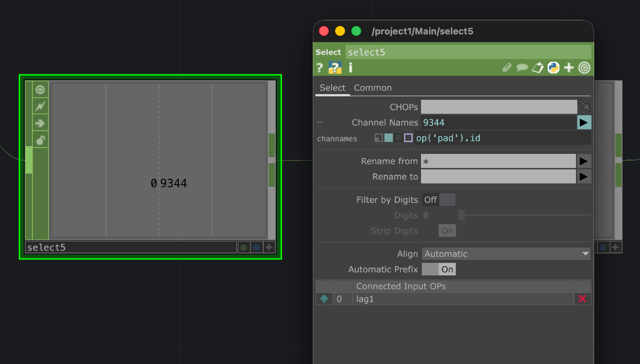Collapse the Channel Names parameter expander
The height and width of the screenshot is (364, 640).
pos(320,122)
